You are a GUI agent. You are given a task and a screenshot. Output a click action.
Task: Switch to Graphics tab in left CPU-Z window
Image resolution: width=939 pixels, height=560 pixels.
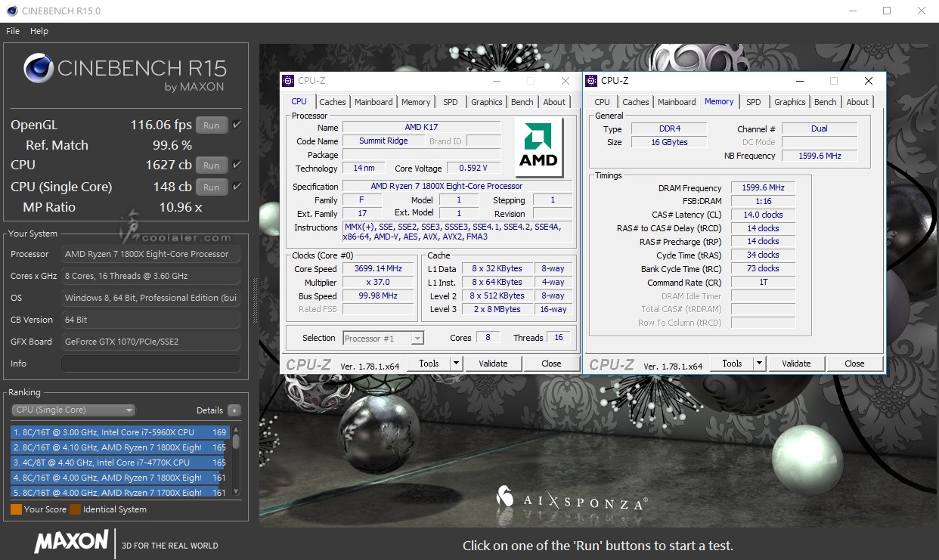click(487, 102)
